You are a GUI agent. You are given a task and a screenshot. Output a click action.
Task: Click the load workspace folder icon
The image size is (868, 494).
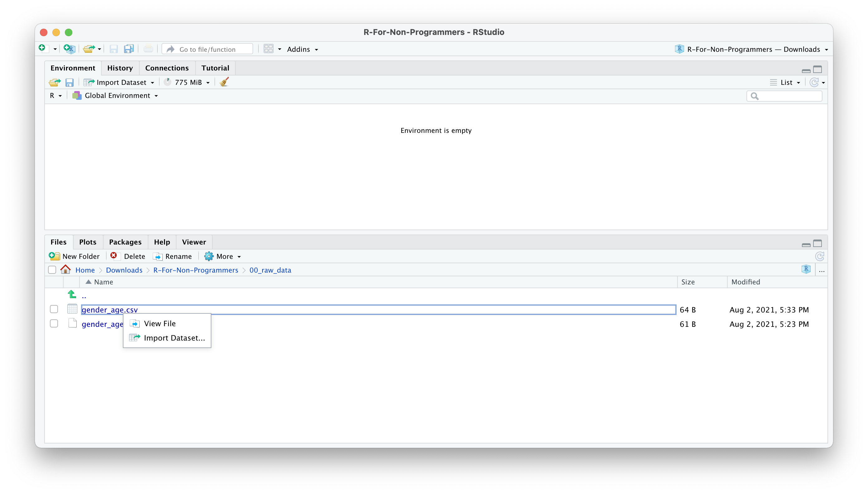[54, 82]
